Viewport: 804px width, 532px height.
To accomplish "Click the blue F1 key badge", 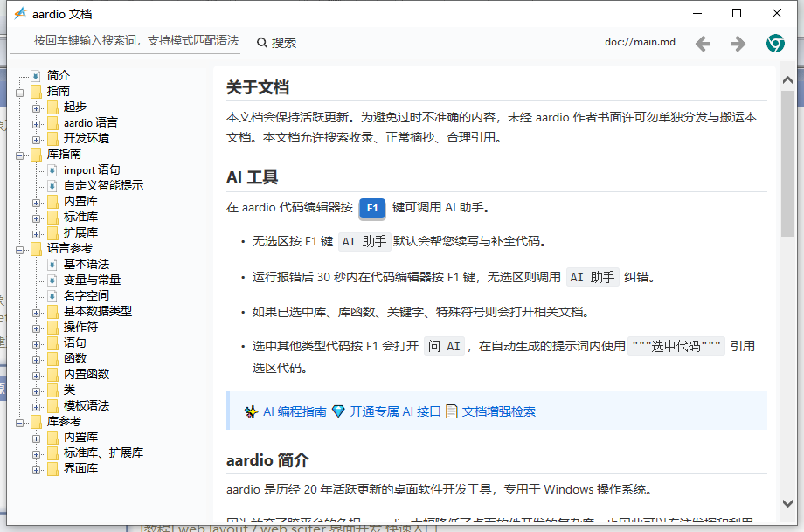I will [372, 208].
